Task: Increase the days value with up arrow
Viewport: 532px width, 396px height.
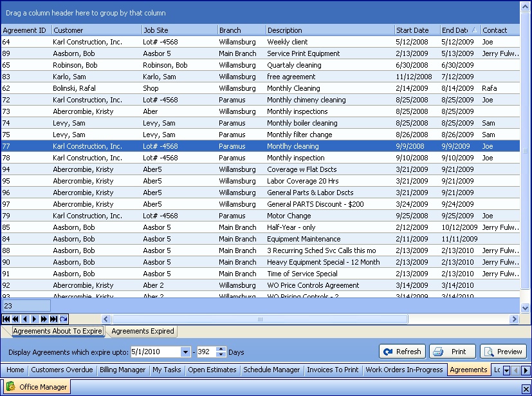Action: 221,349
